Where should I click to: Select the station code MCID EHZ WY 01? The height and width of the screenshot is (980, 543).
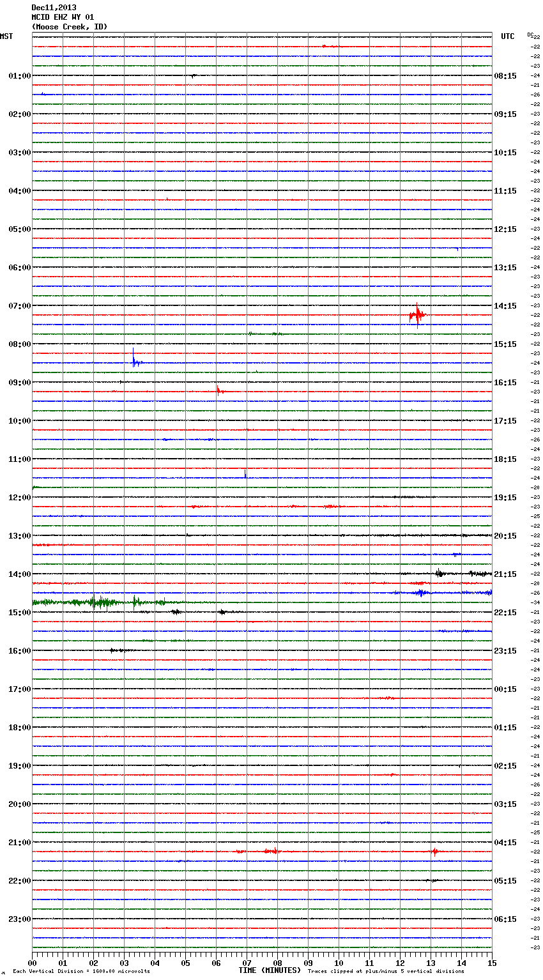click(63, 17)
